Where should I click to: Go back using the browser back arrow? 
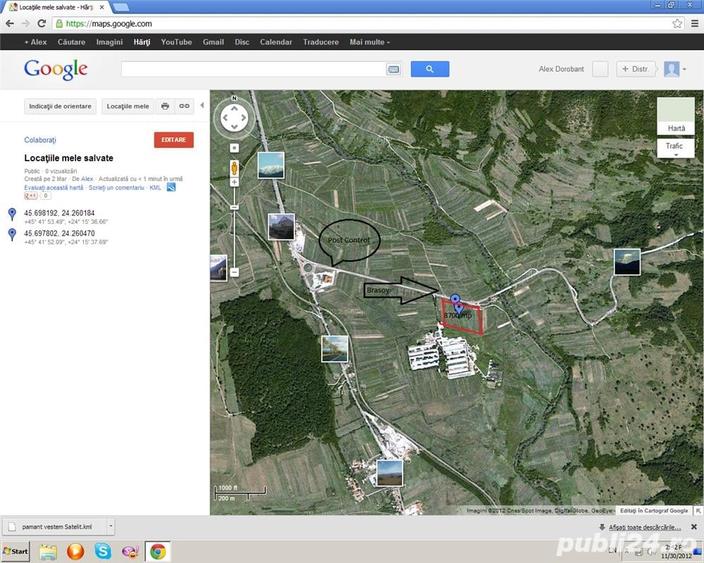[x=9, y=23]
